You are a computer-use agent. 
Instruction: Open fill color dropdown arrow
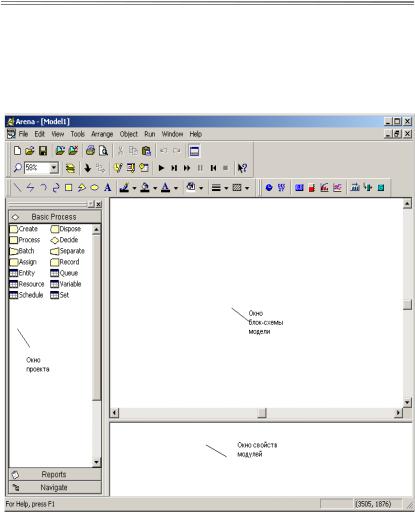tap(155, 188)
